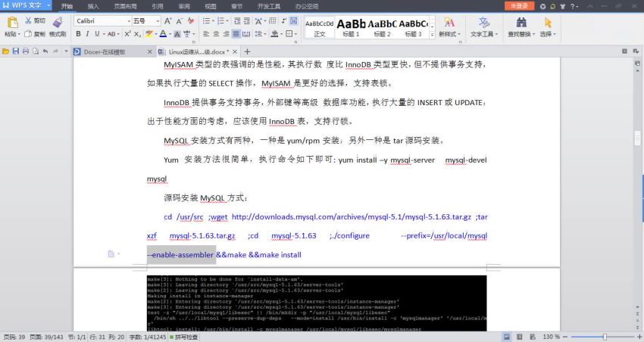Apply superscript X² formatting
Screen dimensions: 644x342
pyautogui.click(x=128, y=33)
